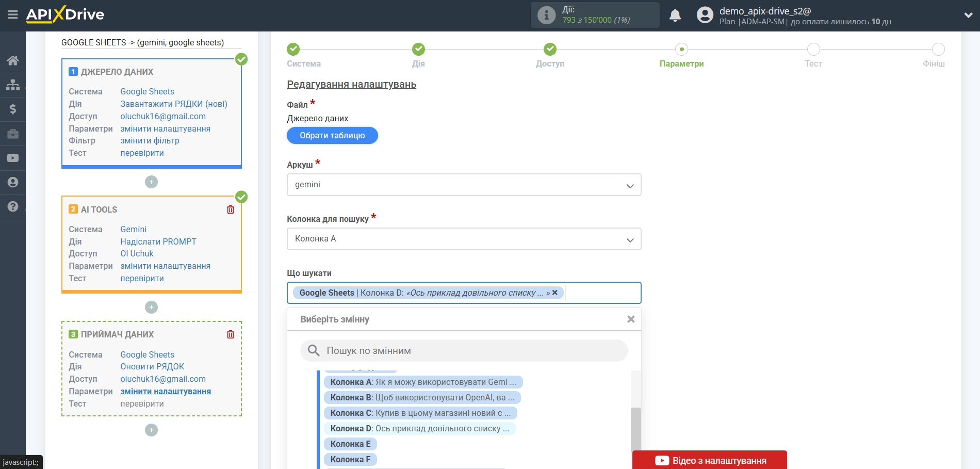Add step after ПРИЙМАЧ ДАНИХ block
This screenshot has height=469, width=980.
coord(151,430)
